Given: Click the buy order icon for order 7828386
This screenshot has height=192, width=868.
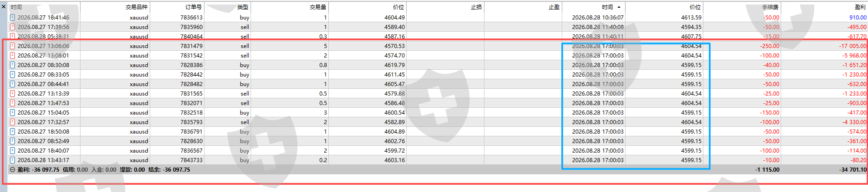Looking at the screenshot, I should coord(13,65).
